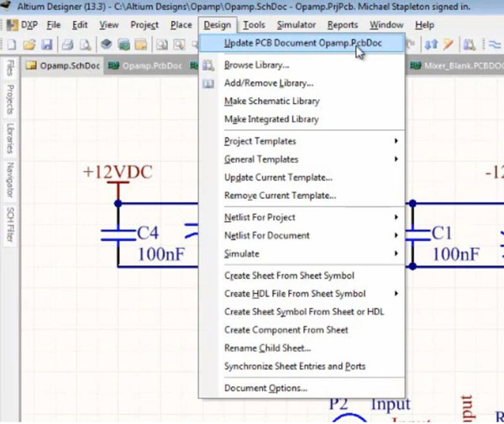Select capacitor designator C4 in schematic
Viewport: 504px width, 424px height.
pyautogui.click(x=148, y=233)
